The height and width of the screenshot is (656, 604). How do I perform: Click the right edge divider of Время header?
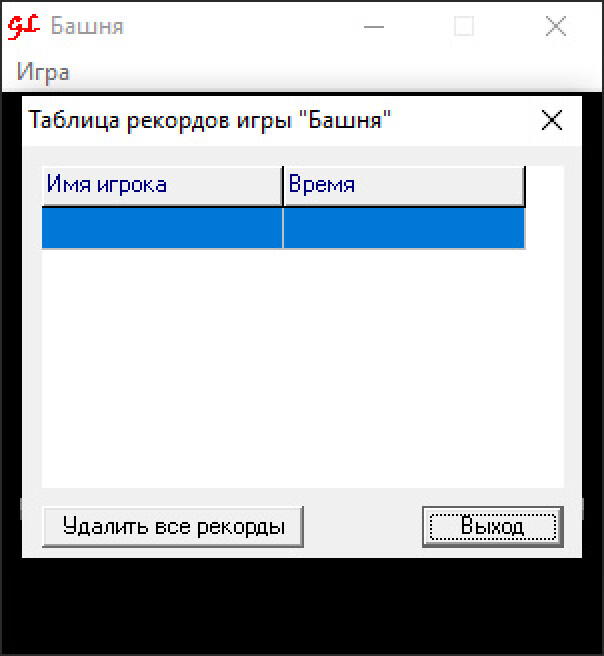point(524,185)
